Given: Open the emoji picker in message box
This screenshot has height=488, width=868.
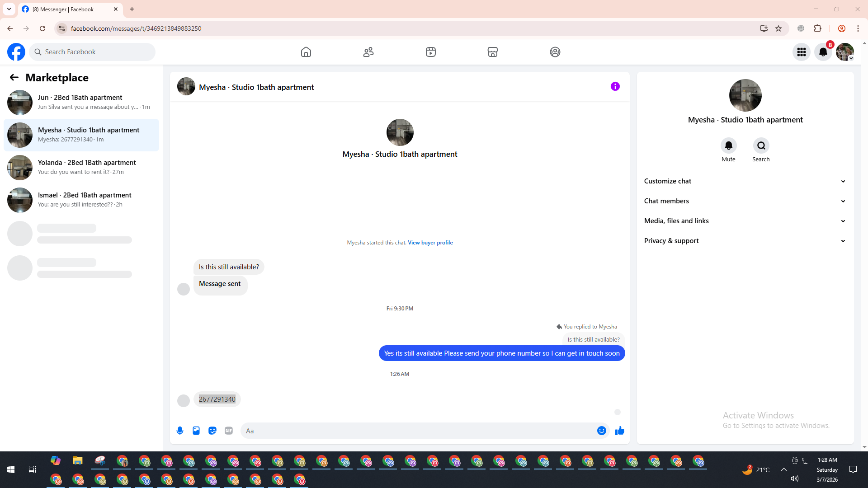Looking at the screenshot, I should pos(601,431).
